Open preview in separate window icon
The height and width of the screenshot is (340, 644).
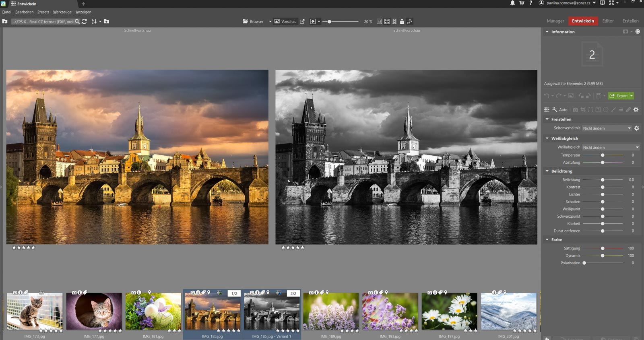pyautogui.click(x=302, y=22)
